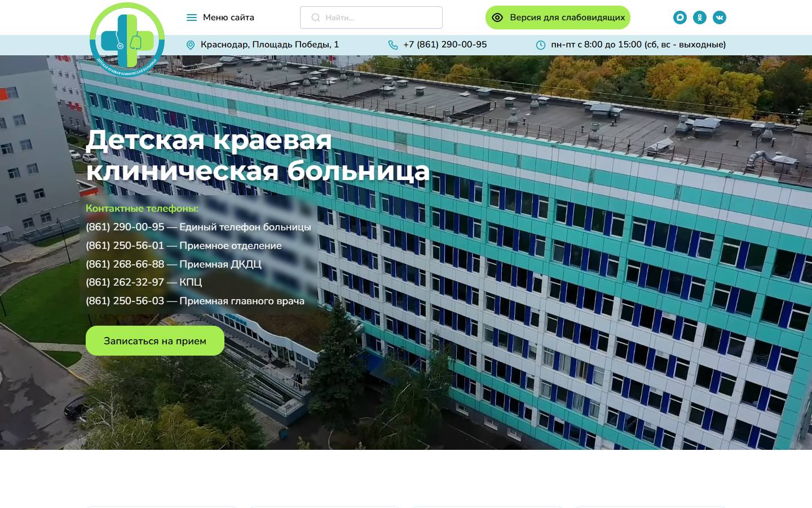
Task: Click the heading "Детская краевая клиническая больница"
Action: click(x=258, y=155)
